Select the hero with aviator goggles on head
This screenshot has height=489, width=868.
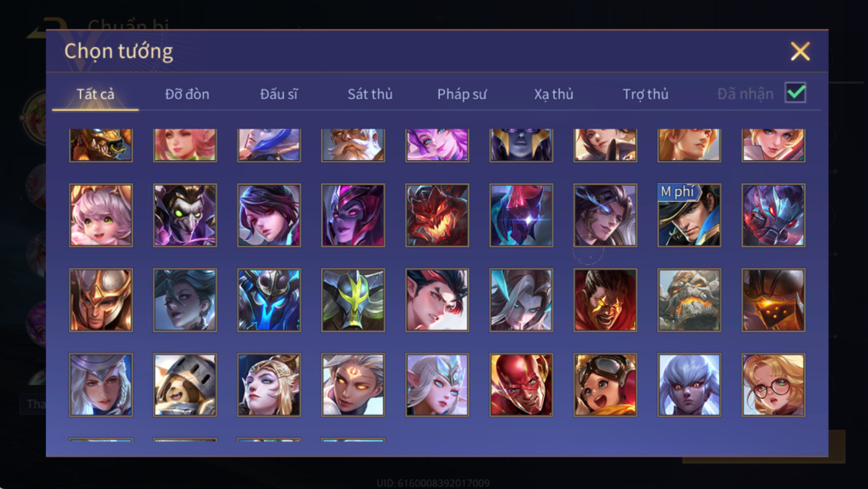pyautogui.click(x=605, y=385)
